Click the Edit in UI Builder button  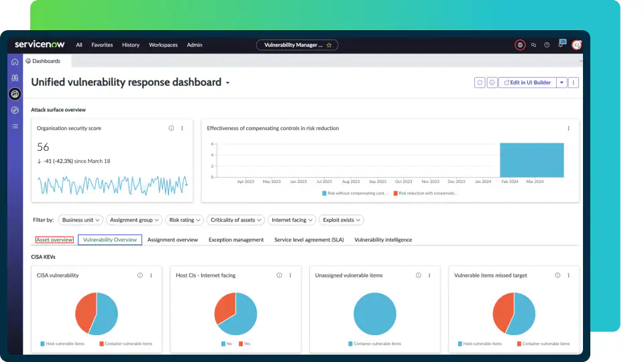(527, 82)
